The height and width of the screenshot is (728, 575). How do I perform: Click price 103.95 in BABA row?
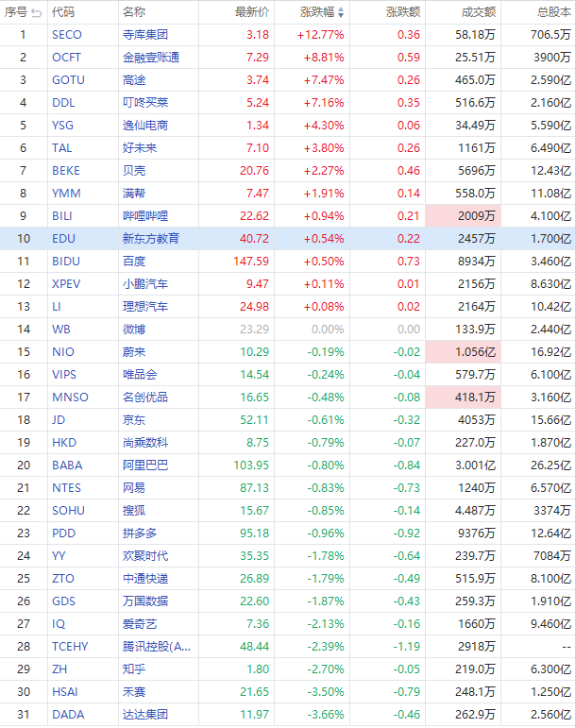coord(251,466)
